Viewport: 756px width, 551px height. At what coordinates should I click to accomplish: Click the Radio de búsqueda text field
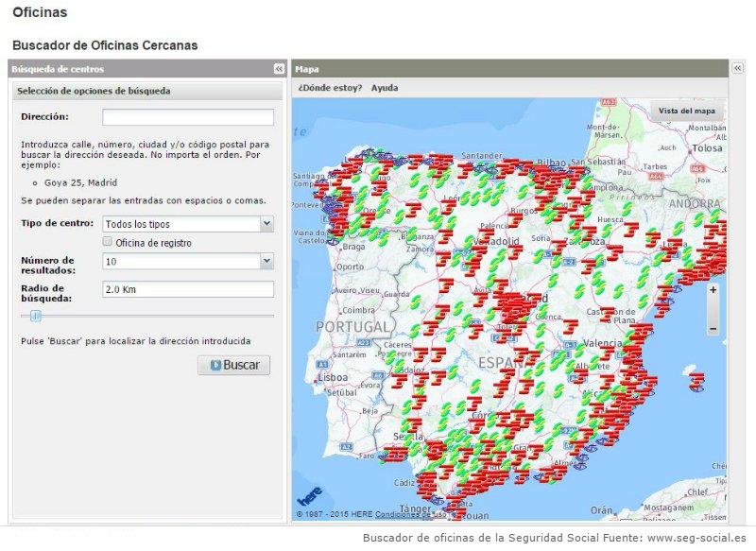[x=188, y=289]
